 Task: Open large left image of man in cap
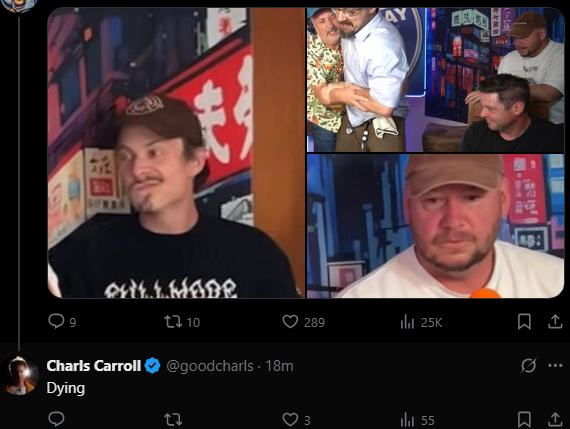pyautogui.click(x=176, y=153)
